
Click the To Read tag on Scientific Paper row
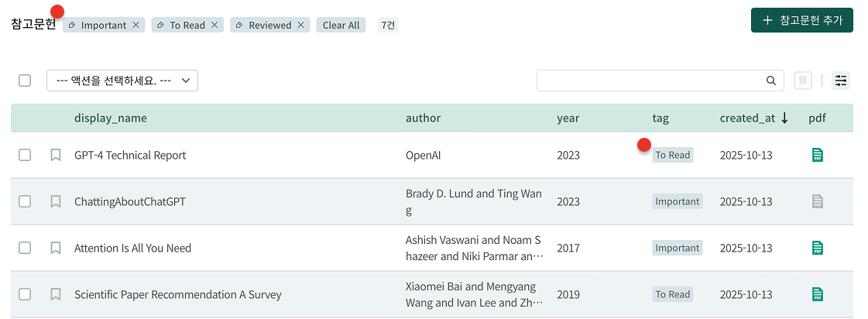point(673,295)
